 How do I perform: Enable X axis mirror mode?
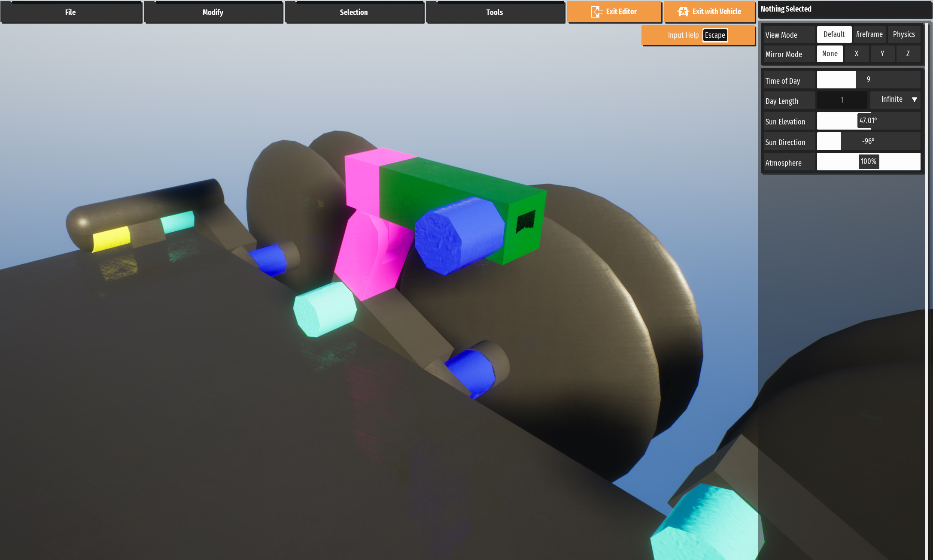point(857,54)
